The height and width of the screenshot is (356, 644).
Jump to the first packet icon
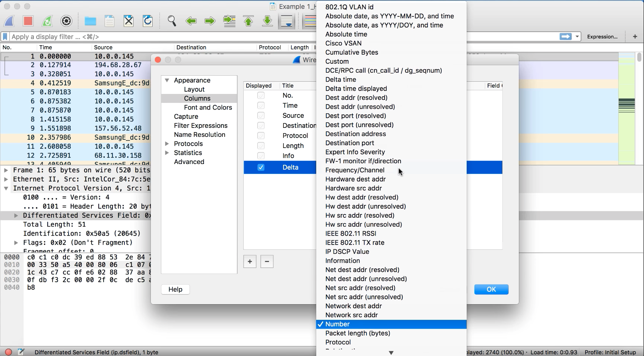point(248,21)
